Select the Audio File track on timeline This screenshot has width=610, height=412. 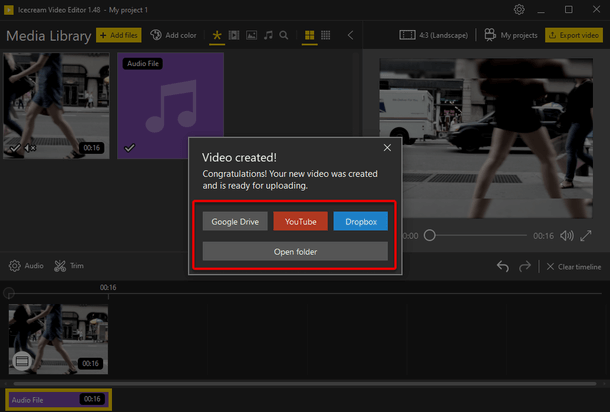pos(58,400)
